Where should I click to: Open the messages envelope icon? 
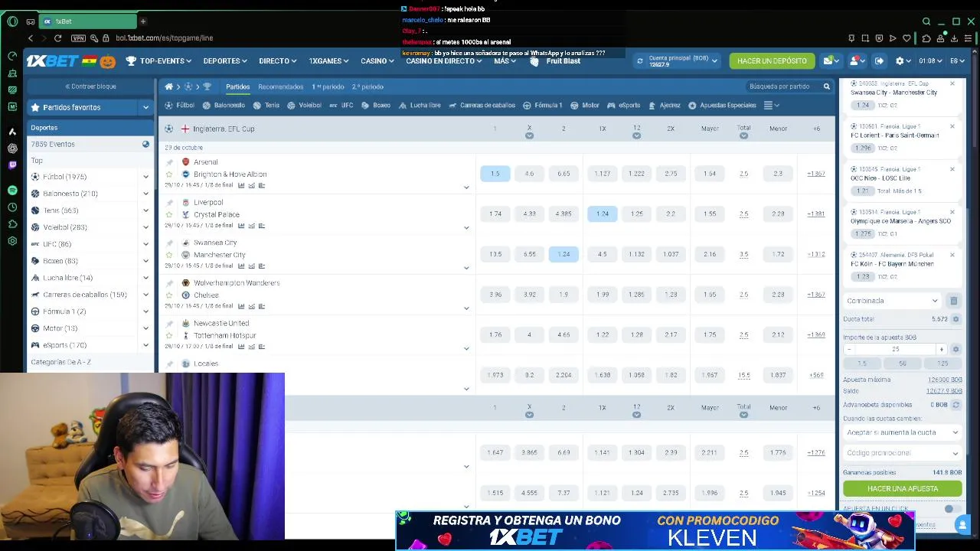[x=828, y=60]
